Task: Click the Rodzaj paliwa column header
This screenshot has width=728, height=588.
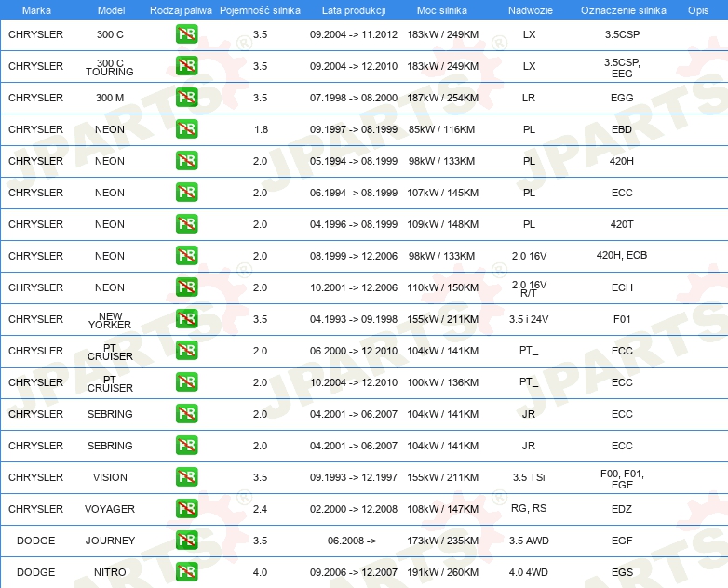Action: (x=181, y=10)
